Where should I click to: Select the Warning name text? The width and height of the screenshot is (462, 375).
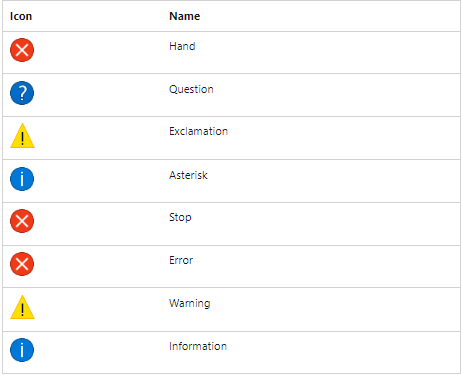[190, 303]
